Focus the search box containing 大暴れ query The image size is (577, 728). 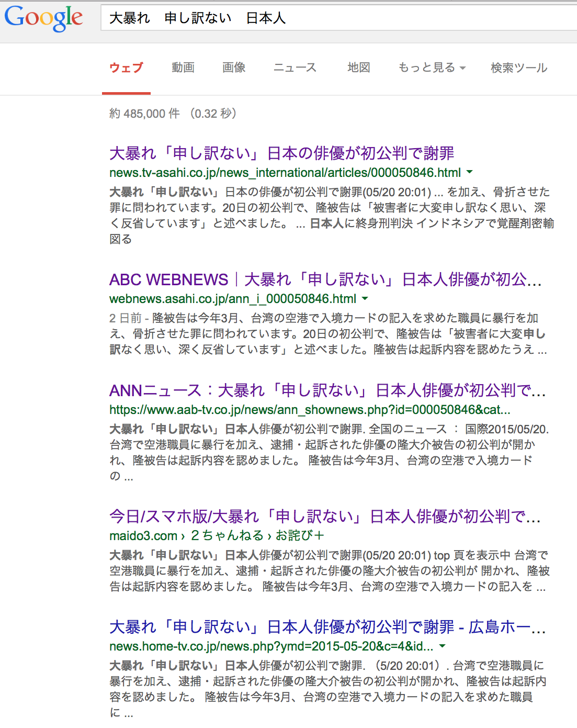click(x=339, y=18)
